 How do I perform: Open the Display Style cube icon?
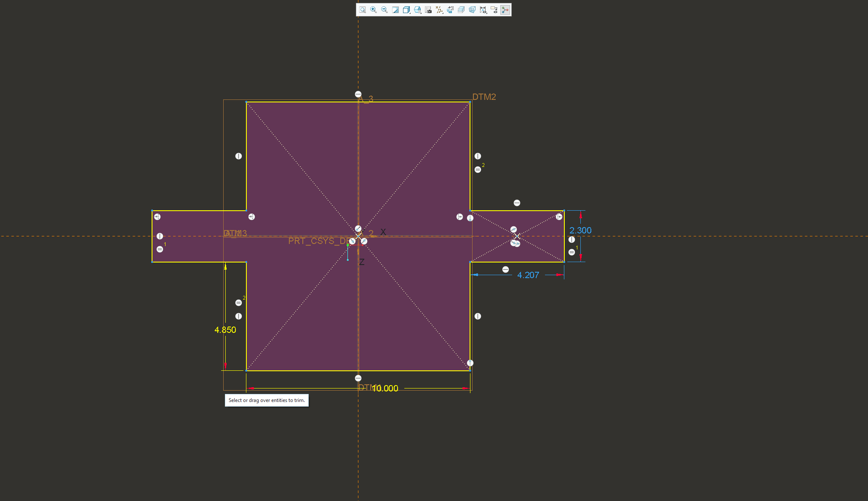click(x=406, y=9)
